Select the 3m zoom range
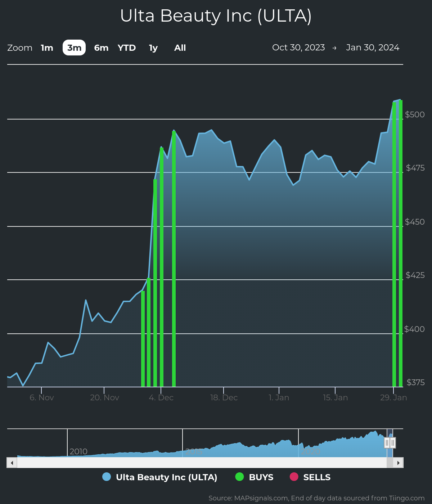This screenshot has height=504, width=432. tap(74, 48)
